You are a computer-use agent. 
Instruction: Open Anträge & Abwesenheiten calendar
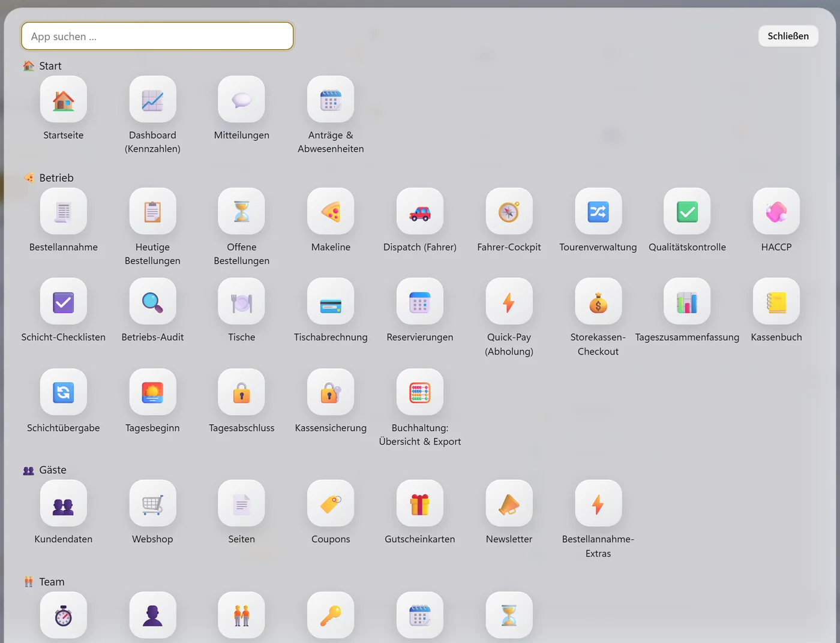pos(331,100)
